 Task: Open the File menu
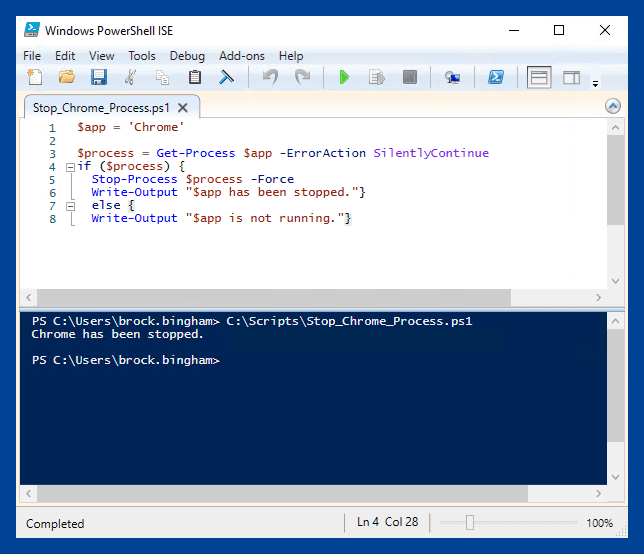coord(32,56)
